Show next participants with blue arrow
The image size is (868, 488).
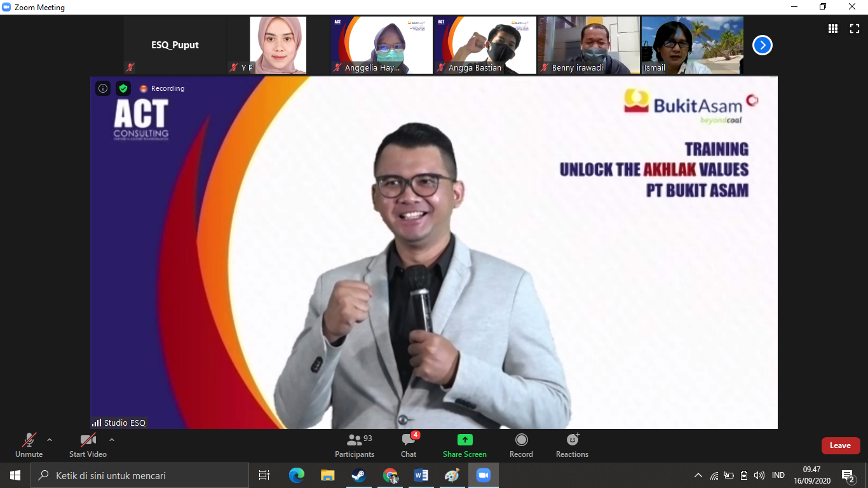(762, 45)
